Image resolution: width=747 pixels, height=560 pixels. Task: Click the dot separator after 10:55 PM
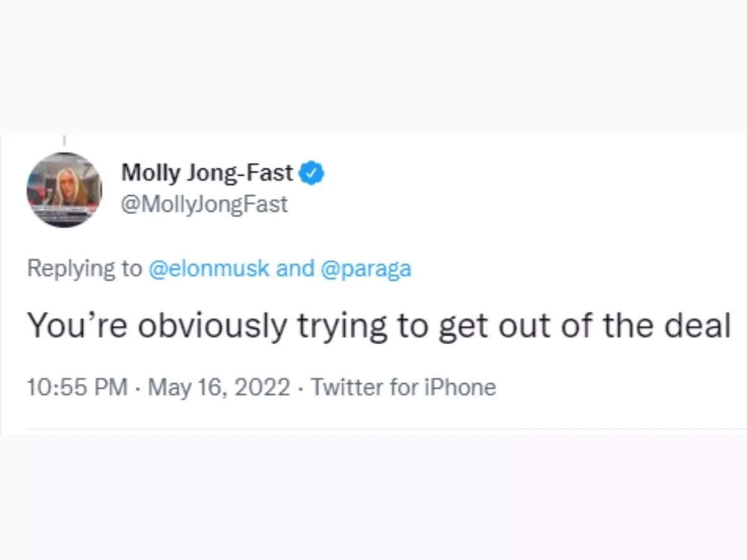tap(138, 388)
